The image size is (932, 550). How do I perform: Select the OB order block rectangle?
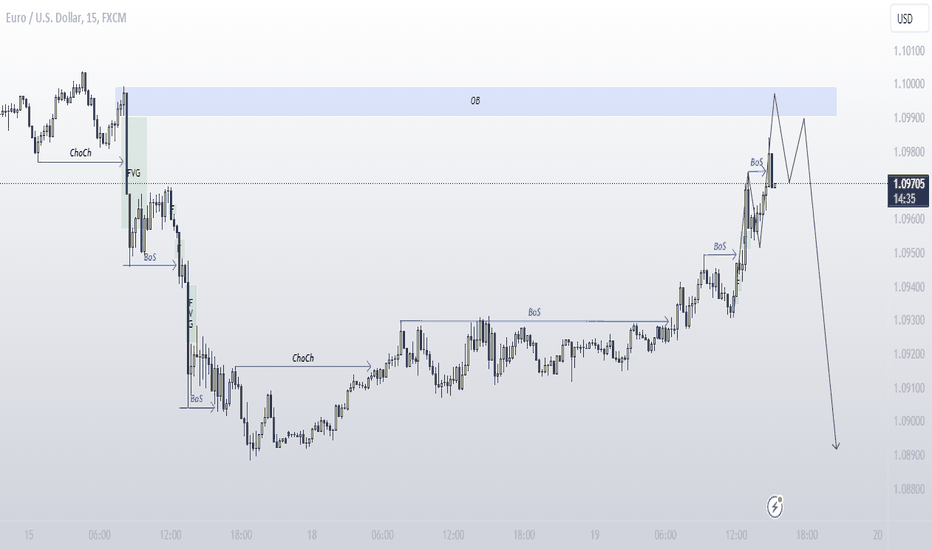coord(476,101)
